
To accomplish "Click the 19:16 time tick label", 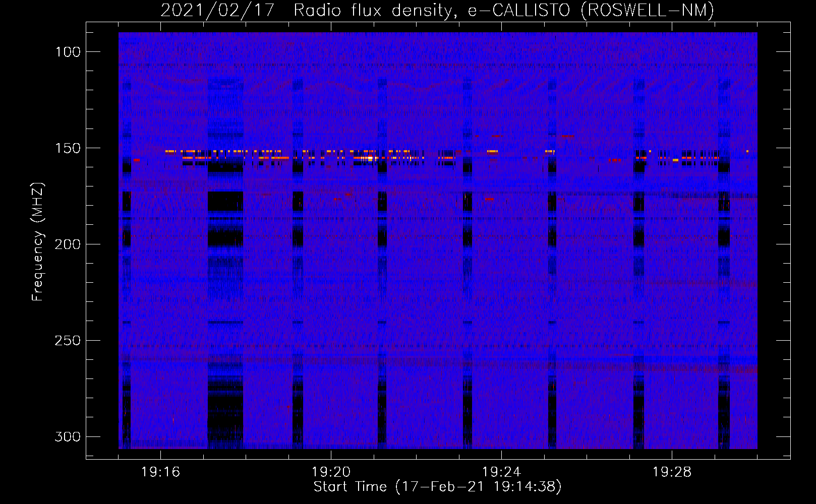I will click(161, 472).
